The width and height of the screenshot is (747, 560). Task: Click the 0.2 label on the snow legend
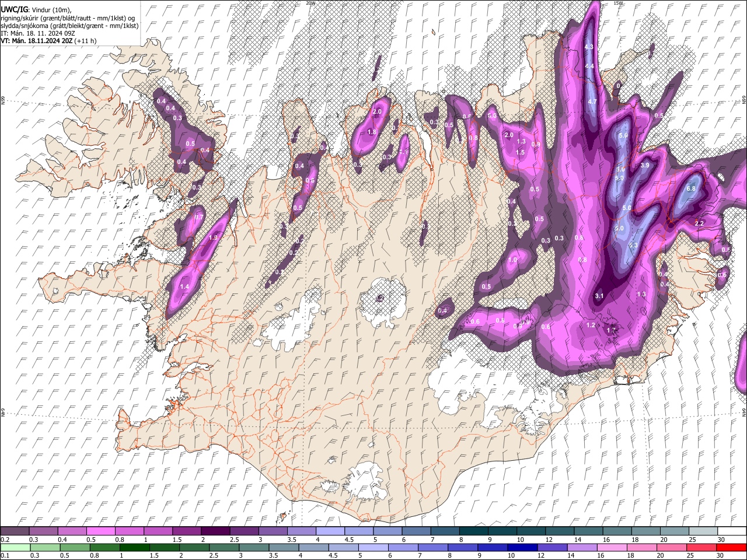(5, 540)
